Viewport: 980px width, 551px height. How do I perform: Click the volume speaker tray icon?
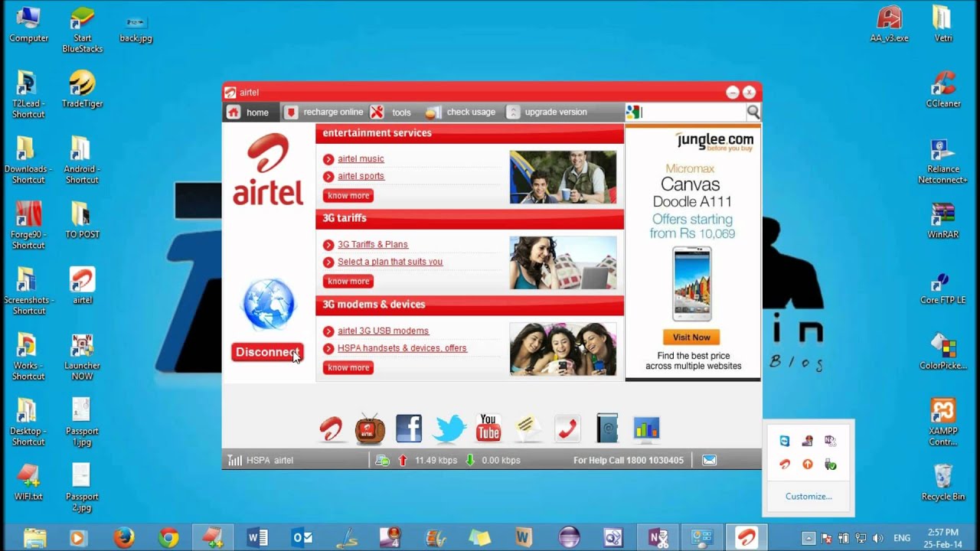(877, 538)
